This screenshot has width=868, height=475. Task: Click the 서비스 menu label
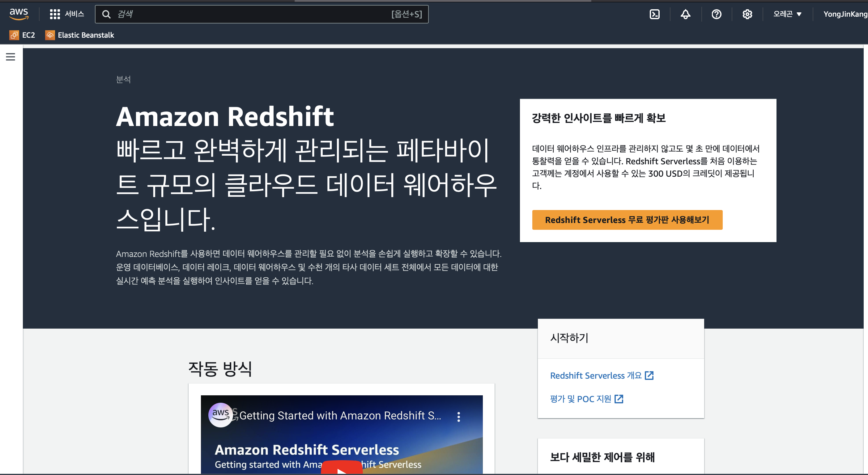[x=74, y=14]
